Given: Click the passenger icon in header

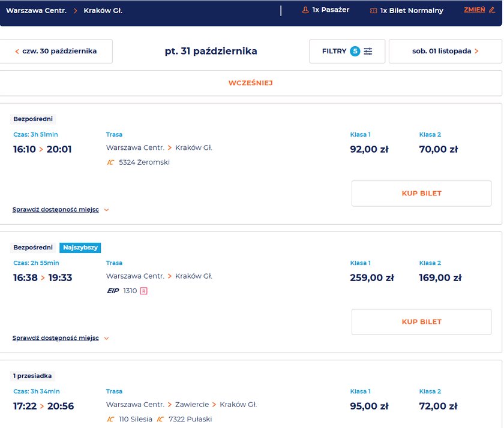Looking at the screenshot, I should point(305,10).
